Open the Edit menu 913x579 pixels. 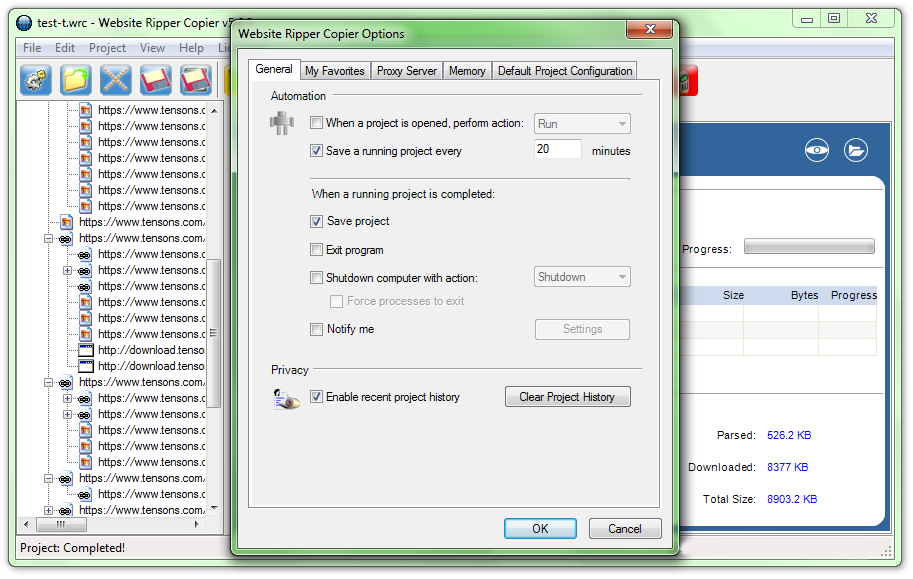pos(65,48)
